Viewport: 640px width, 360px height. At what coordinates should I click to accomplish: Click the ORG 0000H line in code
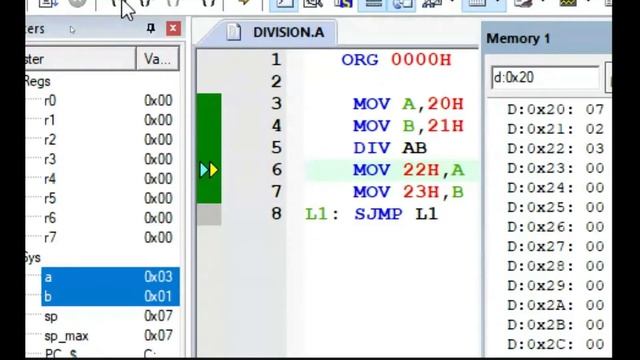coord(396,60)
